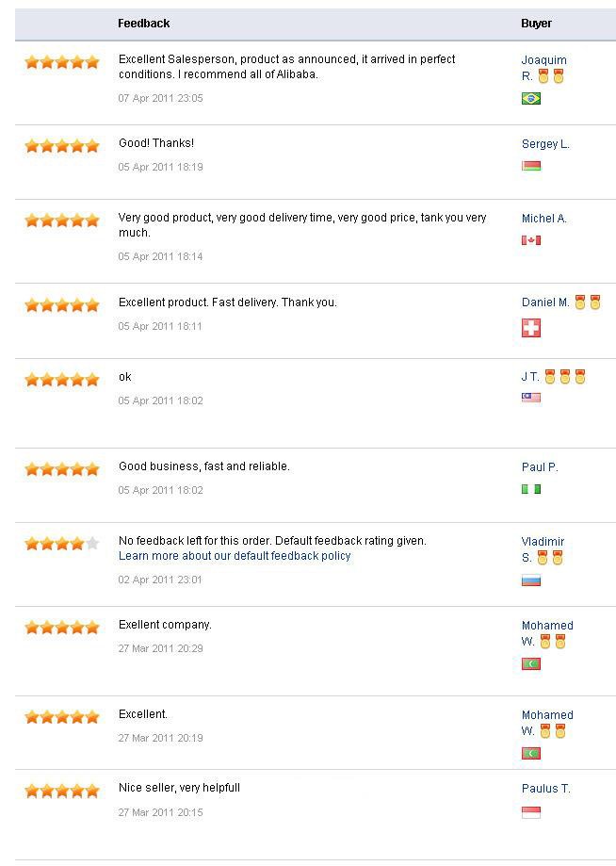Click the Russia flag under Vladimir S.
The height and width of the screenshot is (866, 616).
(x=531, y=580)
